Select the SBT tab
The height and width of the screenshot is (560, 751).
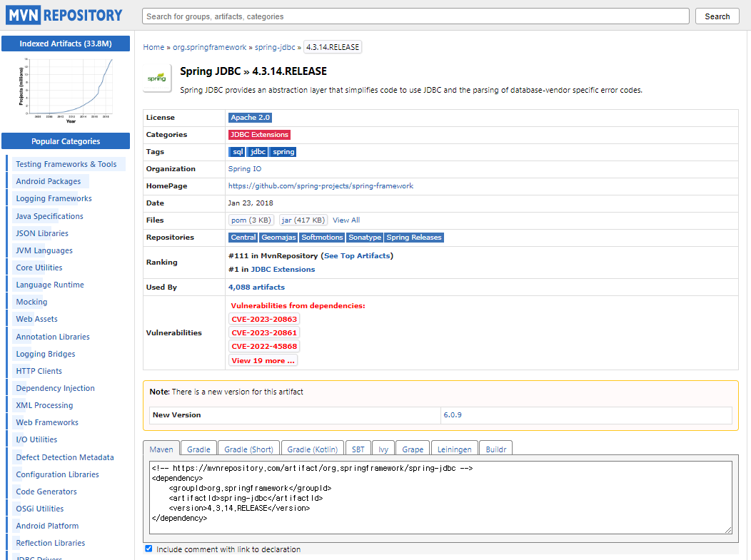pos(358,449)
